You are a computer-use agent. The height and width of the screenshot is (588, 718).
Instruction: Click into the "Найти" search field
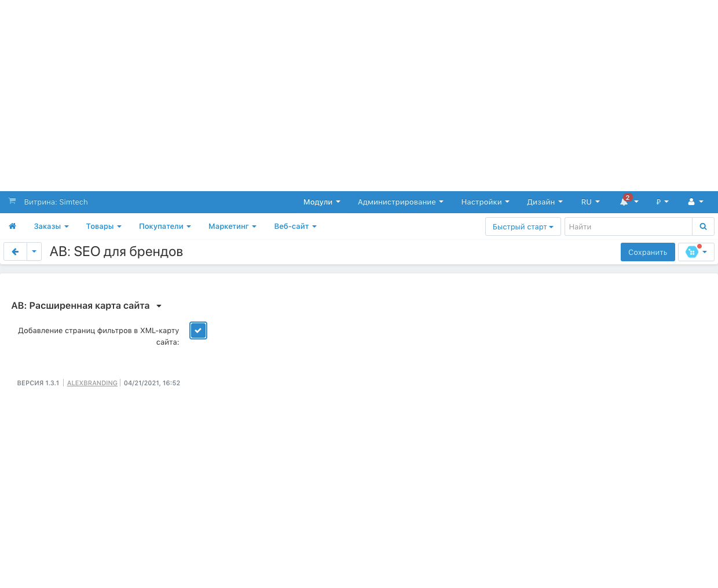628,227
